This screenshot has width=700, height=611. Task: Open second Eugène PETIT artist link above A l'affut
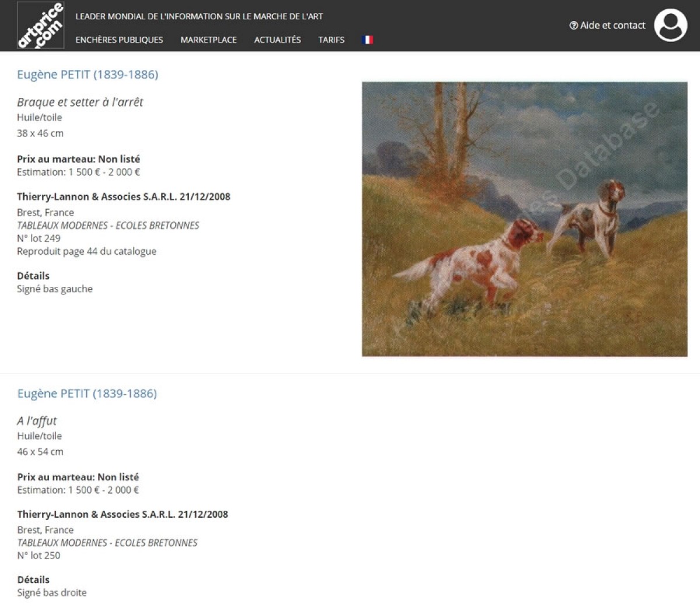pyautogui.click(x=87, y=394)
